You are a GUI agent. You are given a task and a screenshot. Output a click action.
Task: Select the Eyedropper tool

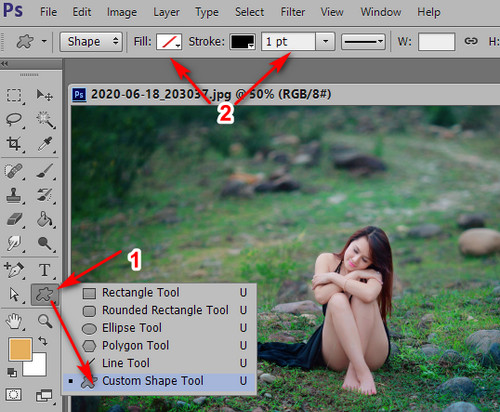(x=45, y=144)
